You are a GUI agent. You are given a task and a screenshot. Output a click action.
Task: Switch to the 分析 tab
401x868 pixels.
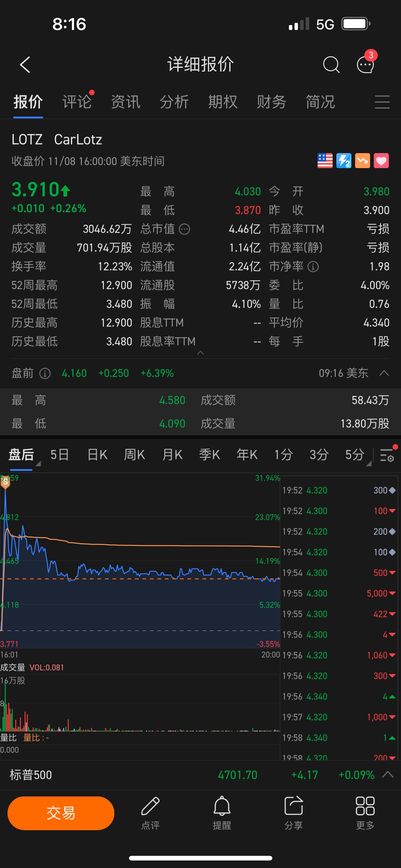pyautogui.click(x=174, y=102)
